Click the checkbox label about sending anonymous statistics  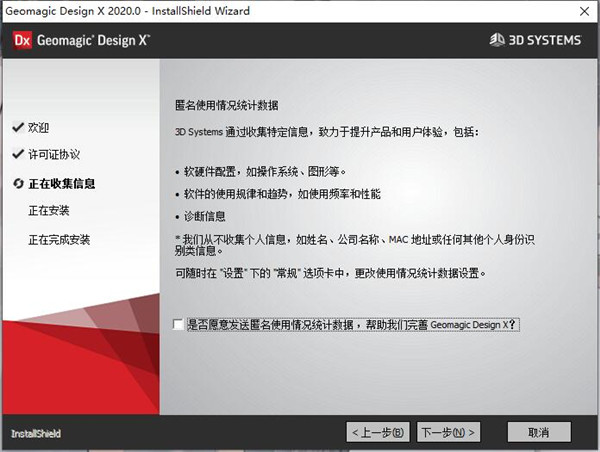coord(353,325)
